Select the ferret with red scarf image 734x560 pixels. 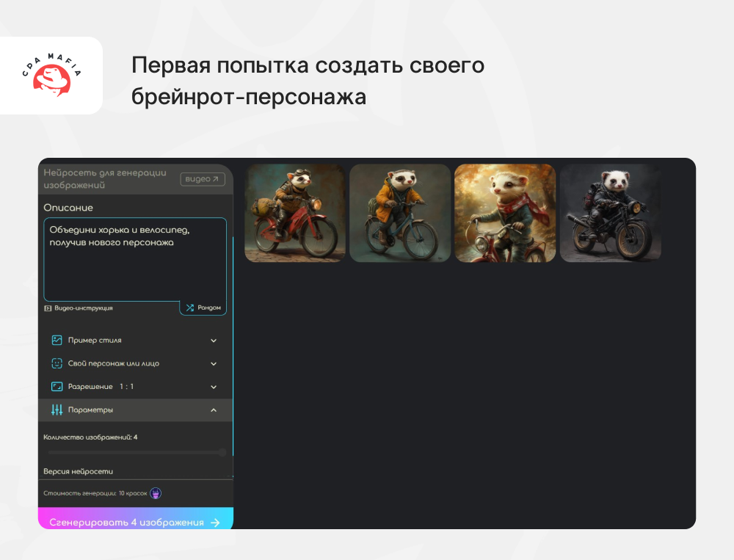tap(505, 213)
